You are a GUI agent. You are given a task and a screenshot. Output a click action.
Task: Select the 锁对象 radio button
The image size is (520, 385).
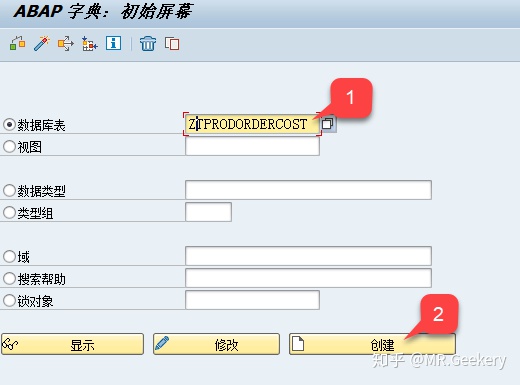coord(9,300)
